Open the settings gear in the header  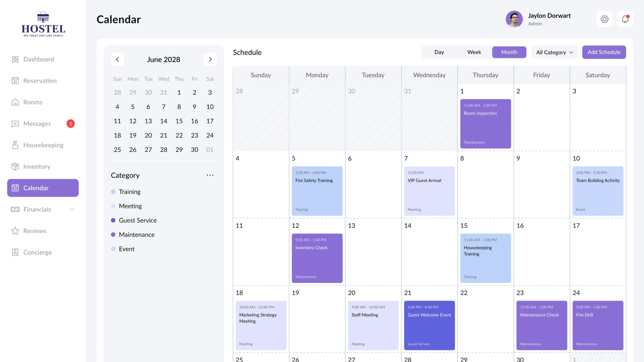[605, 19]
